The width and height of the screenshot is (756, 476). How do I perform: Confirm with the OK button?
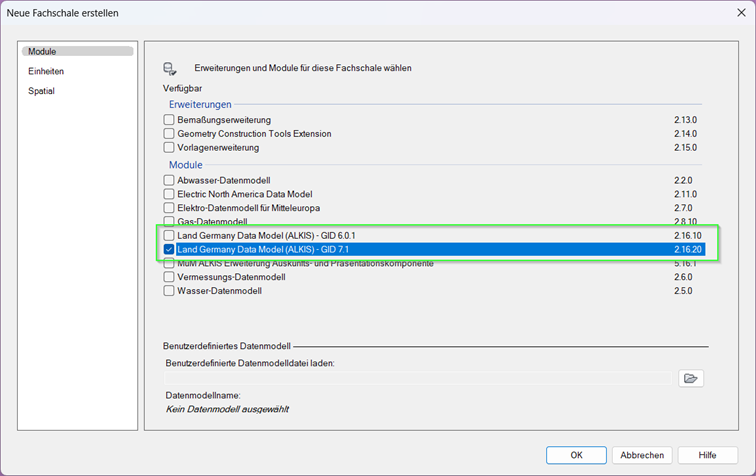tap(576, 455)
